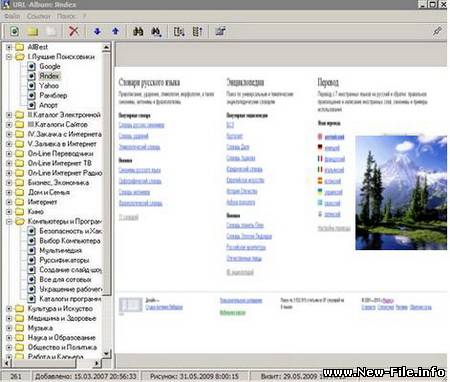This screenshot has width=450, height=382.
Task: Click the Музыка folder icon
Action: [x=20, y=328]
